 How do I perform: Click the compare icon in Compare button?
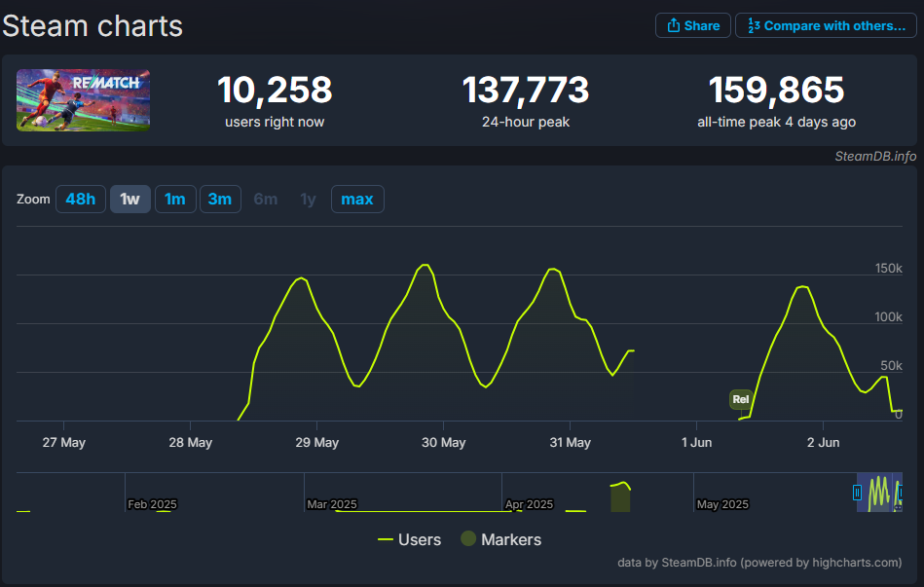(754, 25)
